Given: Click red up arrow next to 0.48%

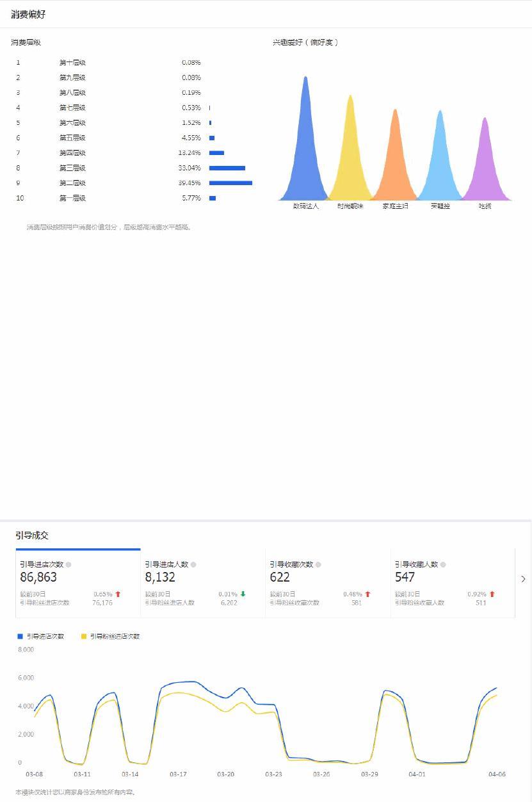Looking at the screenshot, I should pos(367,594).
